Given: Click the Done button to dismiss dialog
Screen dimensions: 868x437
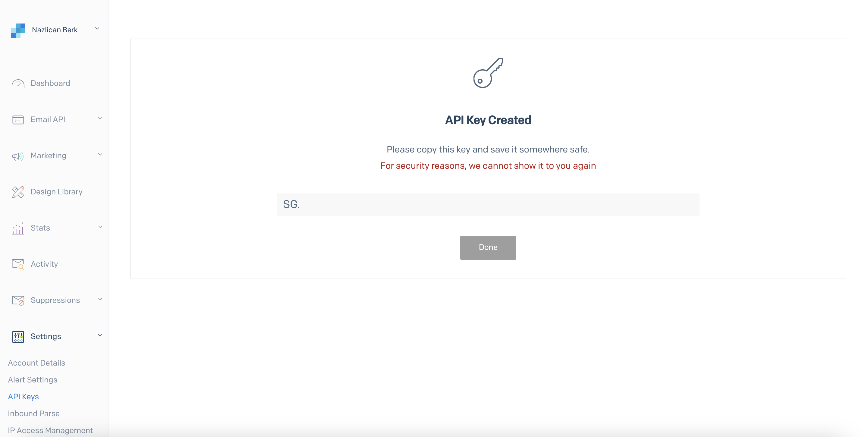Looking at the screenshot, I should [x=488, y=247].
